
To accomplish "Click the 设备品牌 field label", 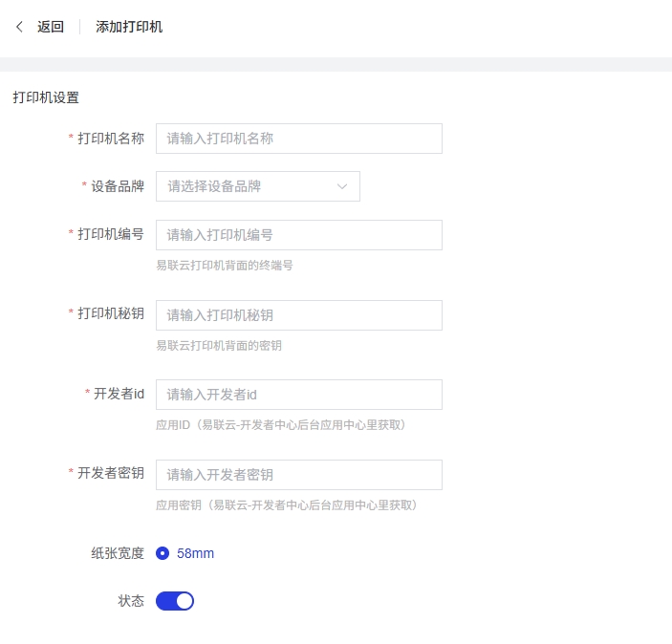I will coord(118,186).
